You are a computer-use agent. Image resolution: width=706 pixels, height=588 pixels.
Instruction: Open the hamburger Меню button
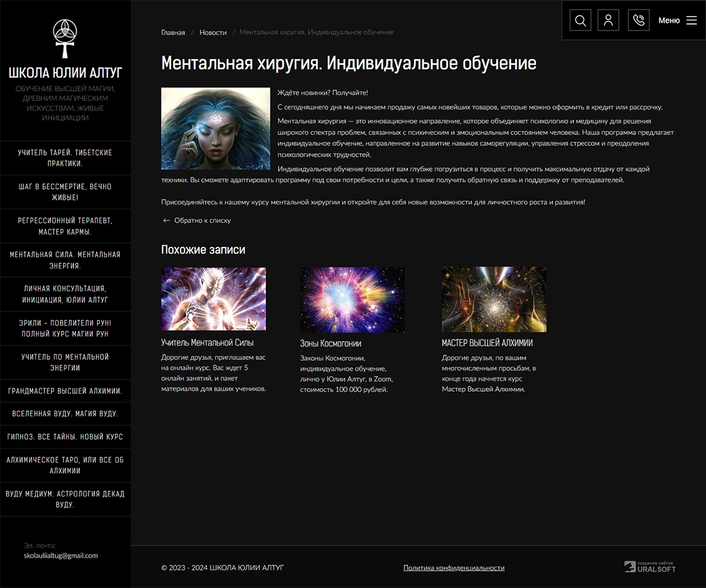click(678, 20)
